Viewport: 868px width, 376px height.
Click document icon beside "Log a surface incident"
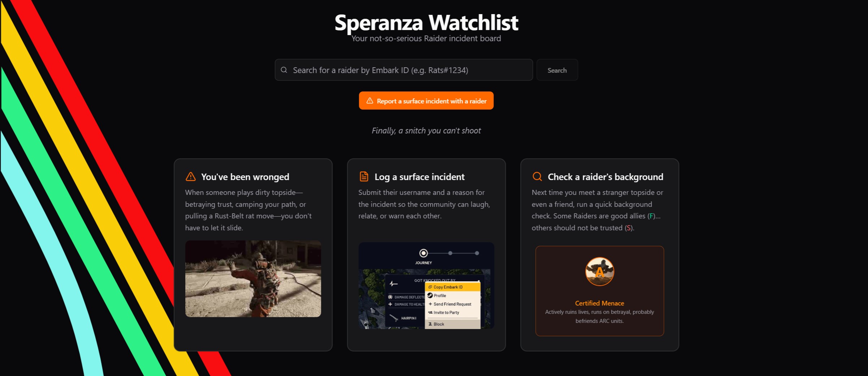coord(364,176)
